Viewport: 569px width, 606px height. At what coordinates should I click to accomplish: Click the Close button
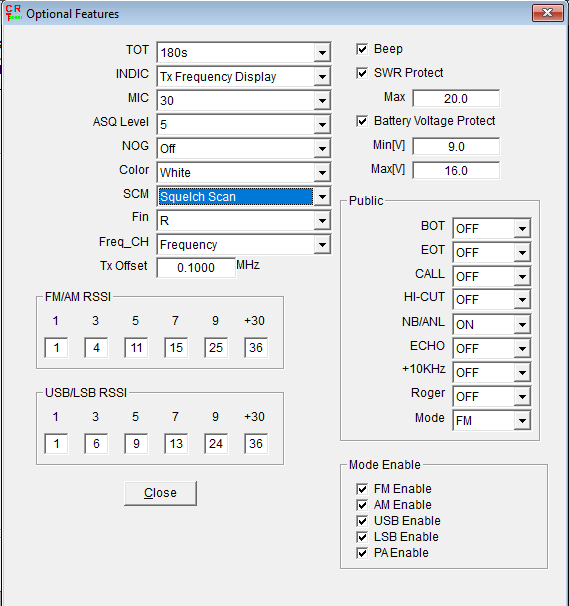160,493
